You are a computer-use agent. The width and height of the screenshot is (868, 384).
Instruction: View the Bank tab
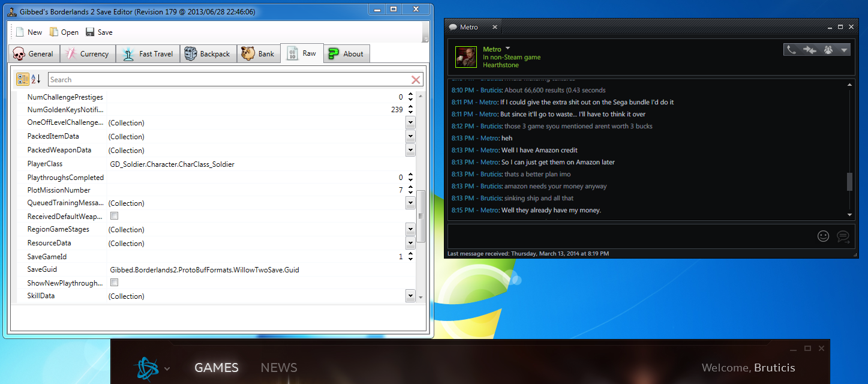259,53
